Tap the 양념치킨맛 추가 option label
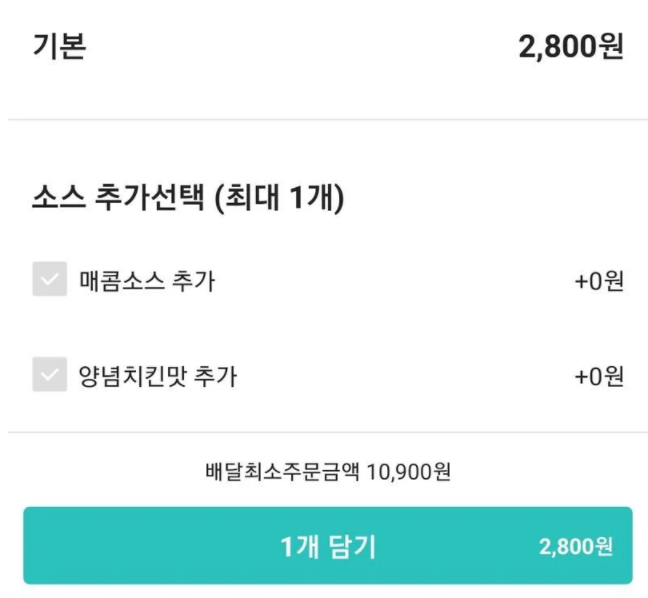 pyautogui.click(x=158, y=376)
